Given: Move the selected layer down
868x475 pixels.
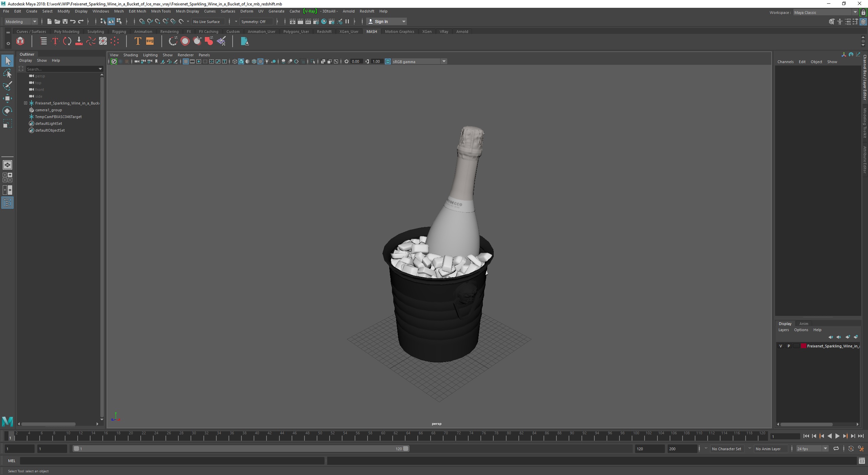Looking at the screenshot, I should [x=839, y=337].
